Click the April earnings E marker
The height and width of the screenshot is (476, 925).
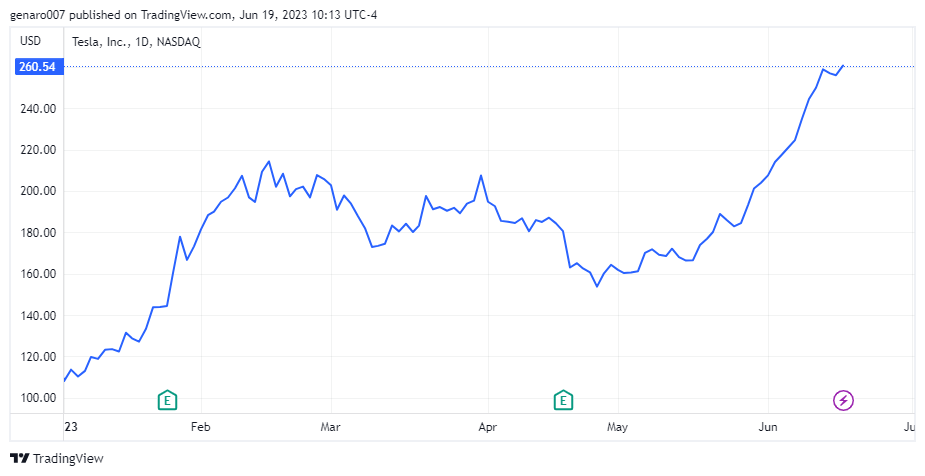tap(563, 401)
